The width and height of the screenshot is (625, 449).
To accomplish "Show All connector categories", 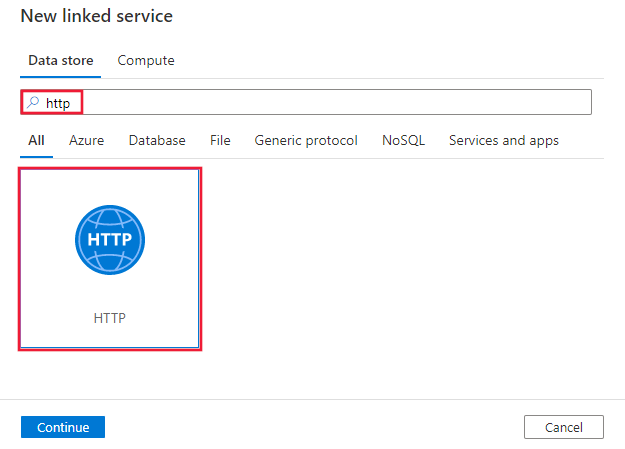I will pyautogui.click(x=36, y=141).
